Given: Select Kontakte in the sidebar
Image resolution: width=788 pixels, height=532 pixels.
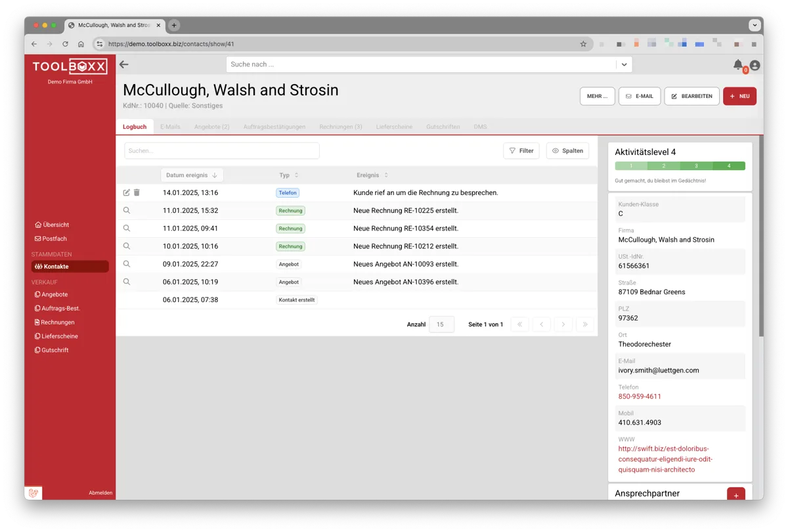Looking at the screenshot, I should pyautogui.click(x=70, y=267).
